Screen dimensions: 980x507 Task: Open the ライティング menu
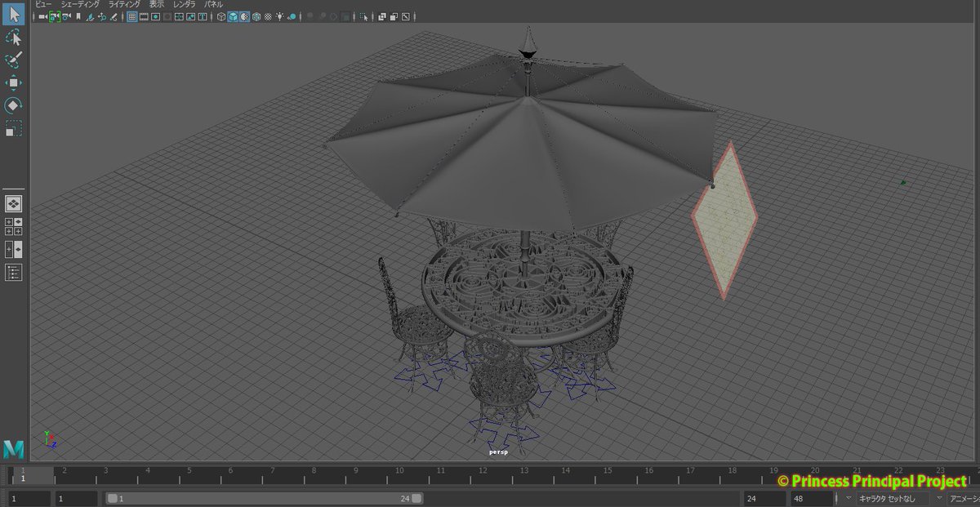coord(124,4)
